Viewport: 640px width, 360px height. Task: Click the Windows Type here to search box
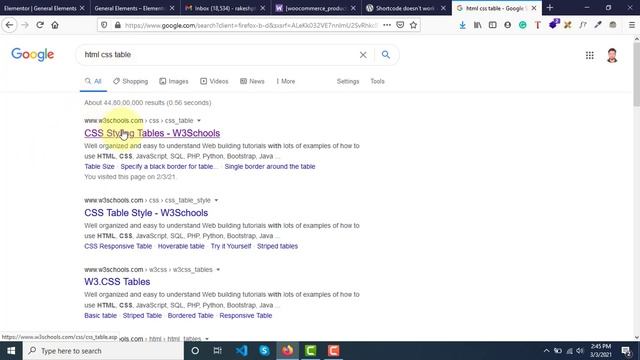pyautogui.click(x=103, y=351)
